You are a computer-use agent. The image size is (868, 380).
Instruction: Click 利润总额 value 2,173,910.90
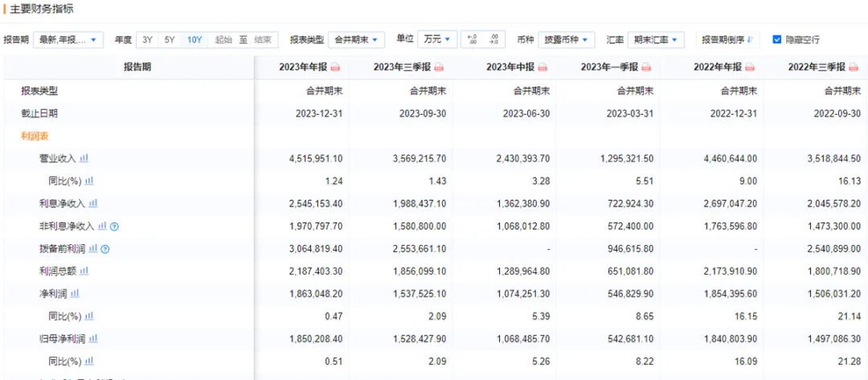pyautogui.click(x=730, y=271)
